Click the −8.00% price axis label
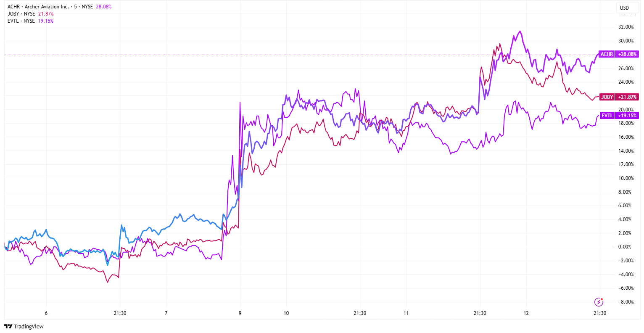 click(x=626, y=302)
